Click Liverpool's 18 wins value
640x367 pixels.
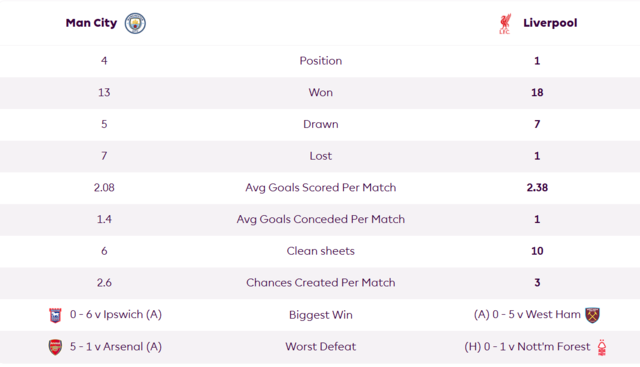coord(537,93)
